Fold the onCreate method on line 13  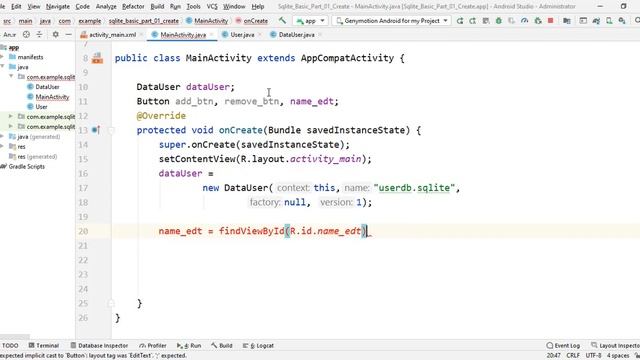pyautogui.click(x=111, y=130)
